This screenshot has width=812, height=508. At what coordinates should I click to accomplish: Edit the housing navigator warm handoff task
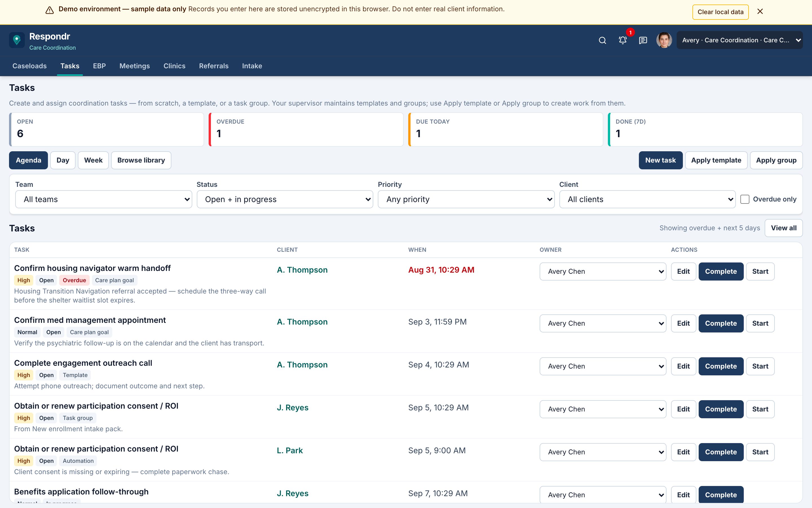coord(683,271)
